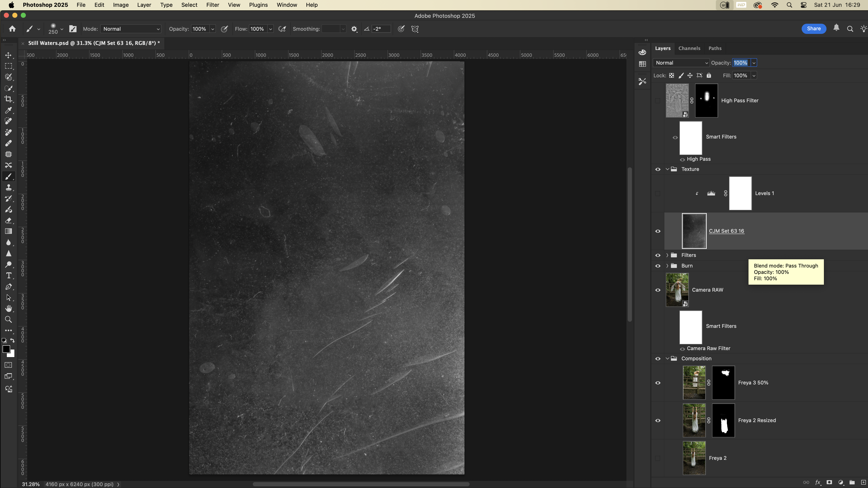The image size is (868, 488).
Task: Select the Eraser tool
Action: pos(8,220)
